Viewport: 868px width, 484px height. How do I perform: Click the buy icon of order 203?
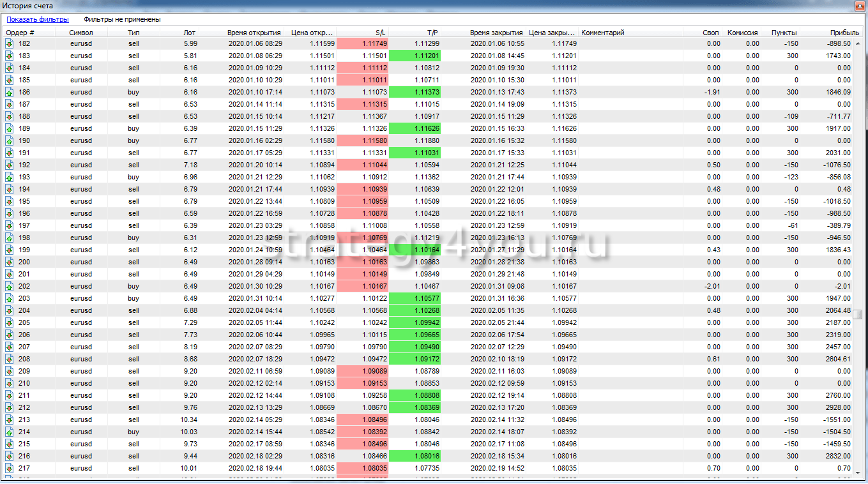[x=10, y=298]
